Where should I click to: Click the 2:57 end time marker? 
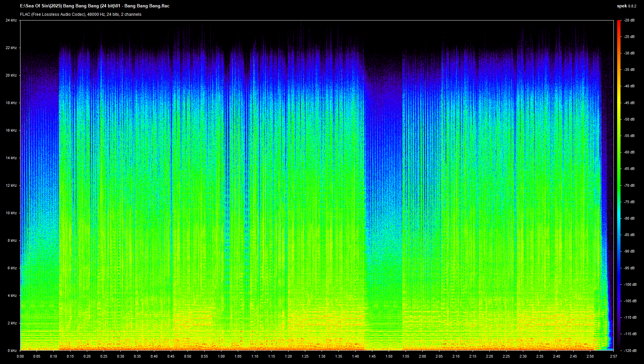tap(613, 357)
